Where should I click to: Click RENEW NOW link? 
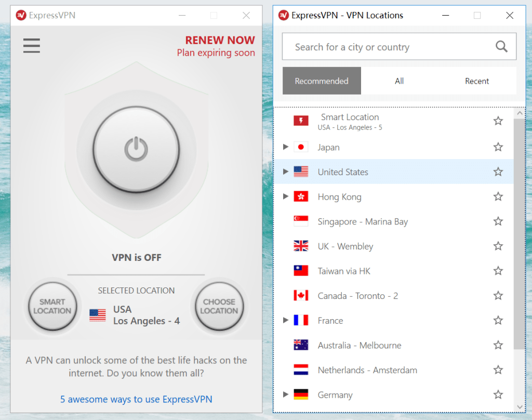tap(220, 40)
